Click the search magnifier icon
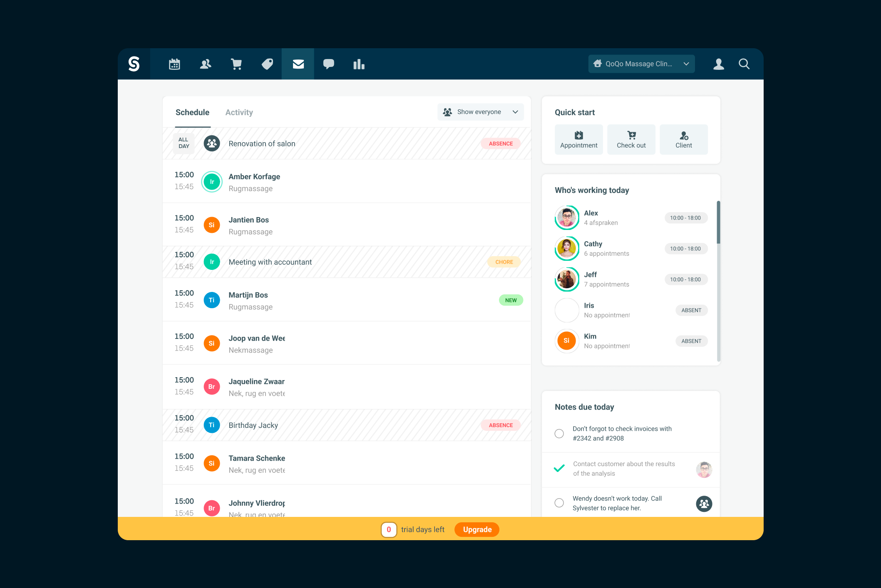 [744, 64]
